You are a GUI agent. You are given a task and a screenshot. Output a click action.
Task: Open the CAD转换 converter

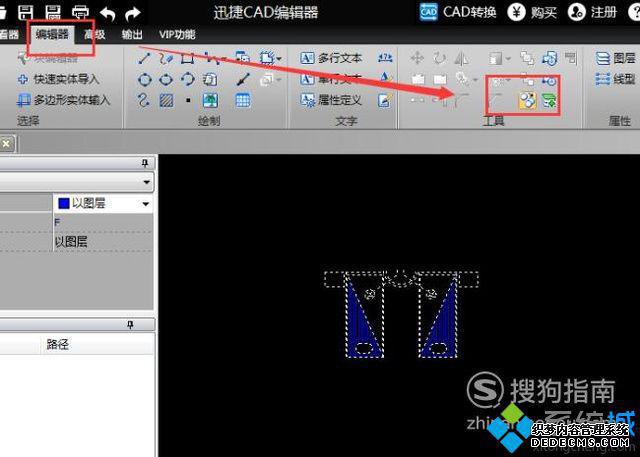coord(458,12)
